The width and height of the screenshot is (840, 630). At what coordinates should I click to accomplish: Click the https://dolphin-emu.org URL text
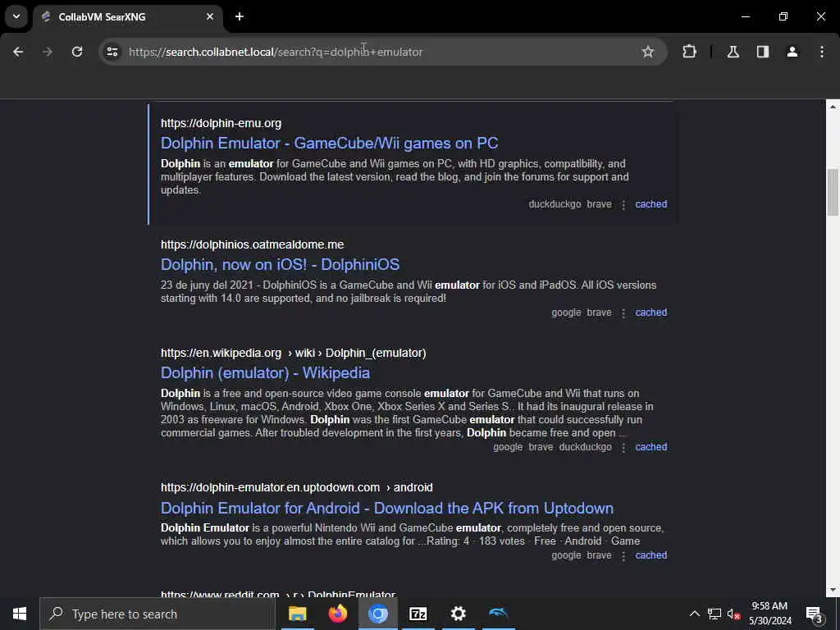click(x=221, y=123)
